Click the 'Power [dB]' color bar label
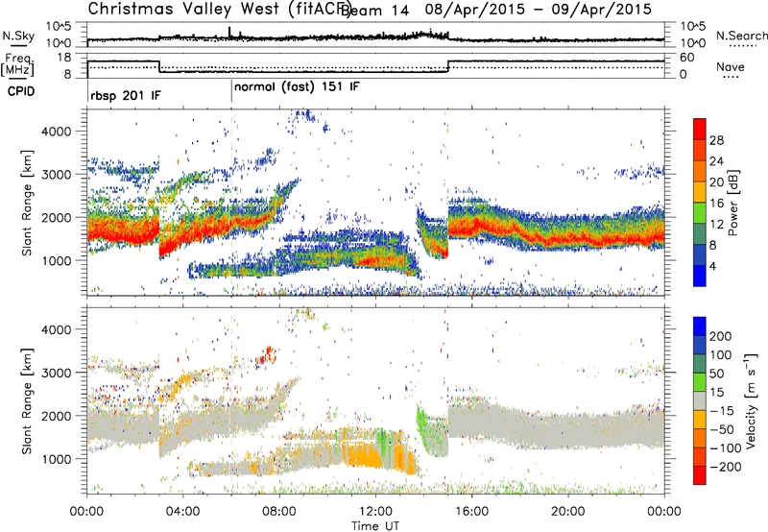Viewport: 768px width, 532px height. [x=733, y=203]
